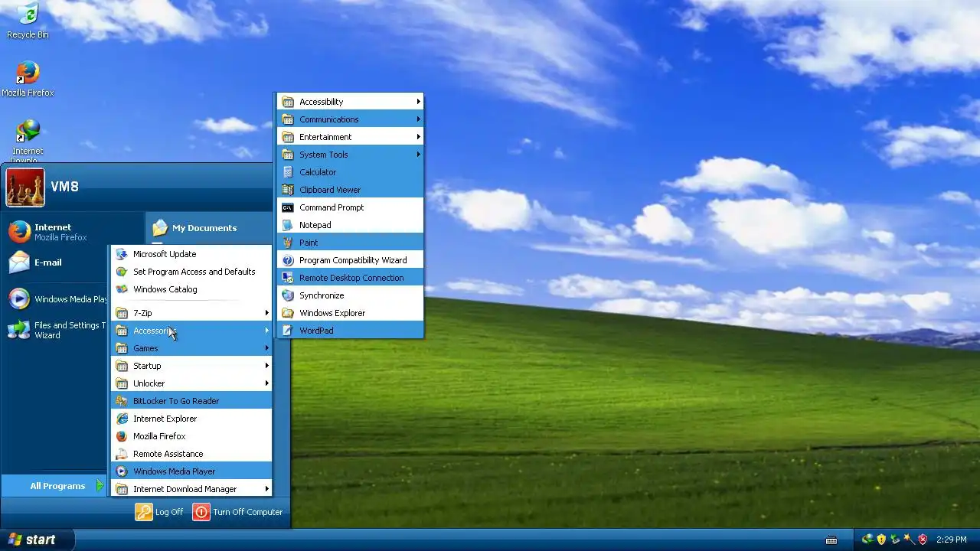Open the Recycle Bin desktop icon
The image size is (980, 551).
(28, 21)
